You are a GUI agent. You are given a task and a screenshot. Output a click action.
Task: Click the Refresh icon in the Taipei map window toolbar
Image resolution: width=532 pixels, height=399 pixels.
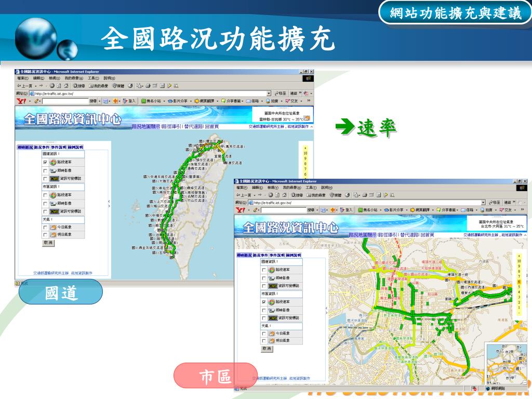click(277, 195)
